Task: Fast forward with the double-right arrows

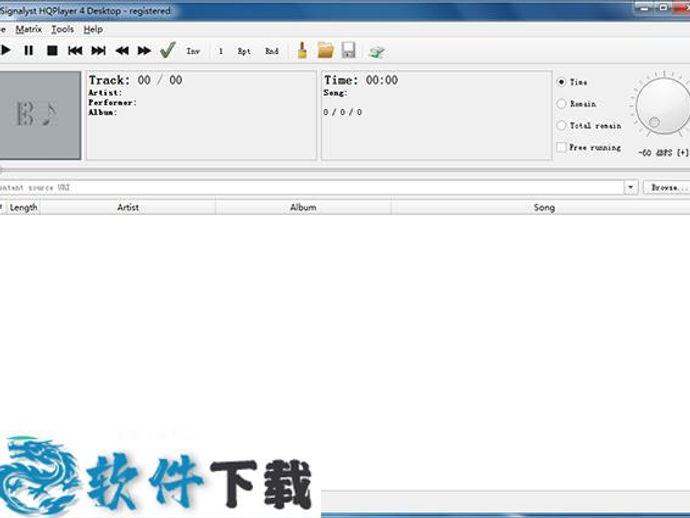Action: tap(144, 51)
